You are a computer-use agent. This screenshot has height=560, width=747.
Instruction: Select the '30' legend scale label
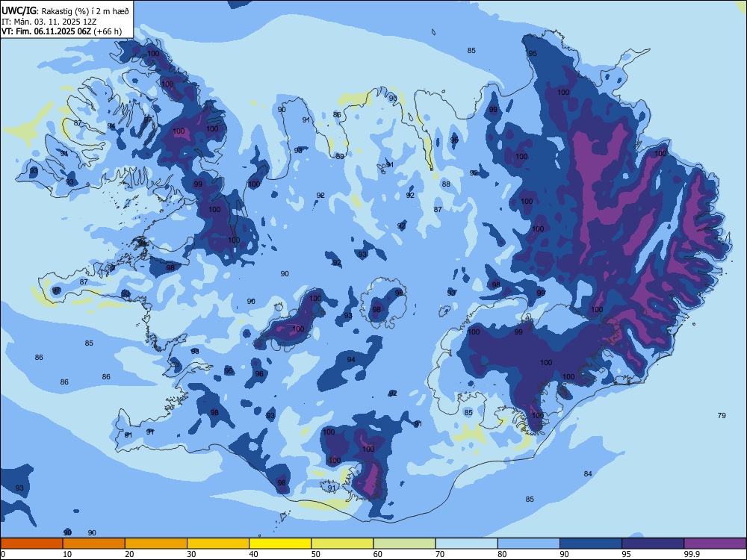tap(191, 554)
